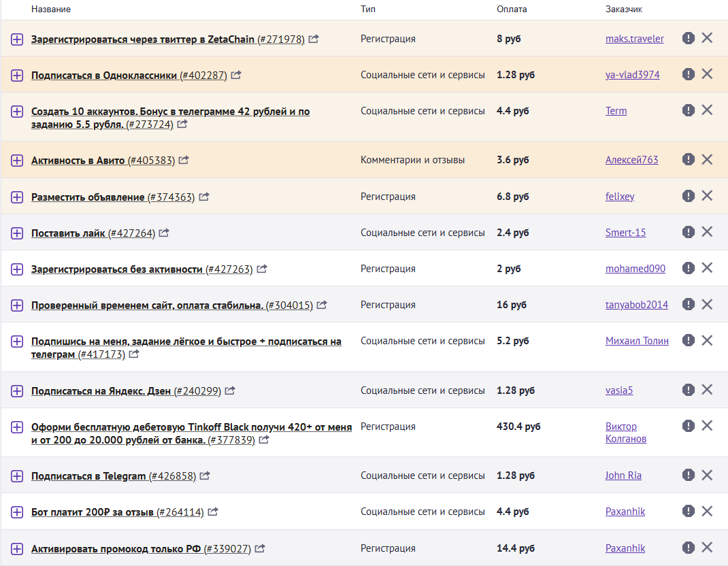Expand the 'Разместить объявление' task row

[17, 197]
